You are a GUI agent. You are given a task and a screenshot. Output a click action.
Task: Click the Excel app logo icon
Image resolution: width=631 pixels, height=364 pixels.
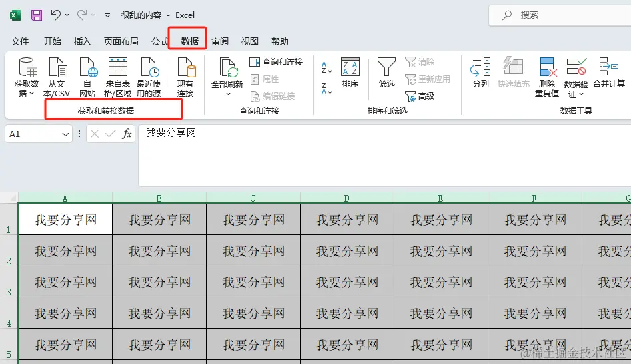click(15, 15)
